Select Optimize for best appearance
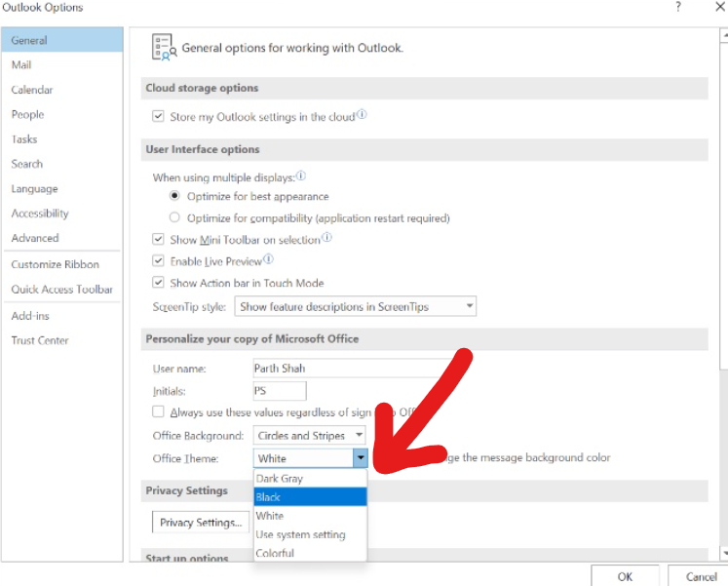This screenshot has width=728, height=586. (174, 195)
